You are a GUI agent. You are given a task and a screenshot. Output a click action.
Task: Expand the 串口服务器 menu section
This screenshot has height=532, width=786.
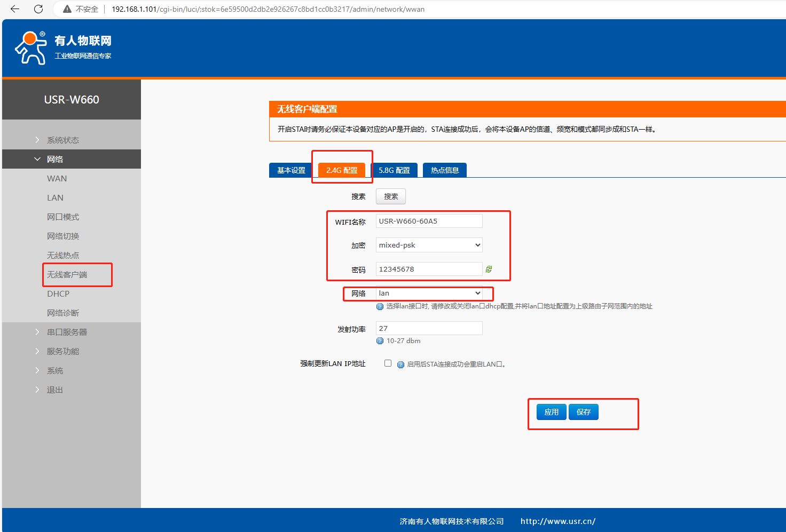coord(67,332)
